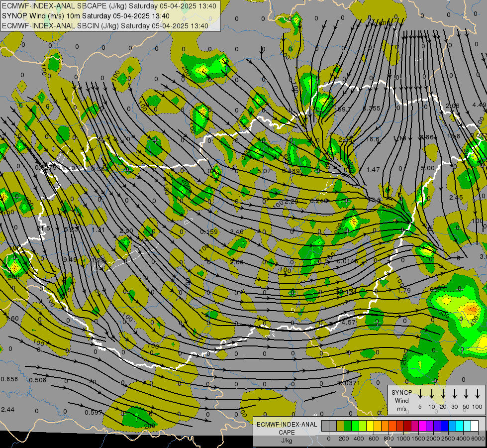Click the map value 0.508

tap(38, 380)
